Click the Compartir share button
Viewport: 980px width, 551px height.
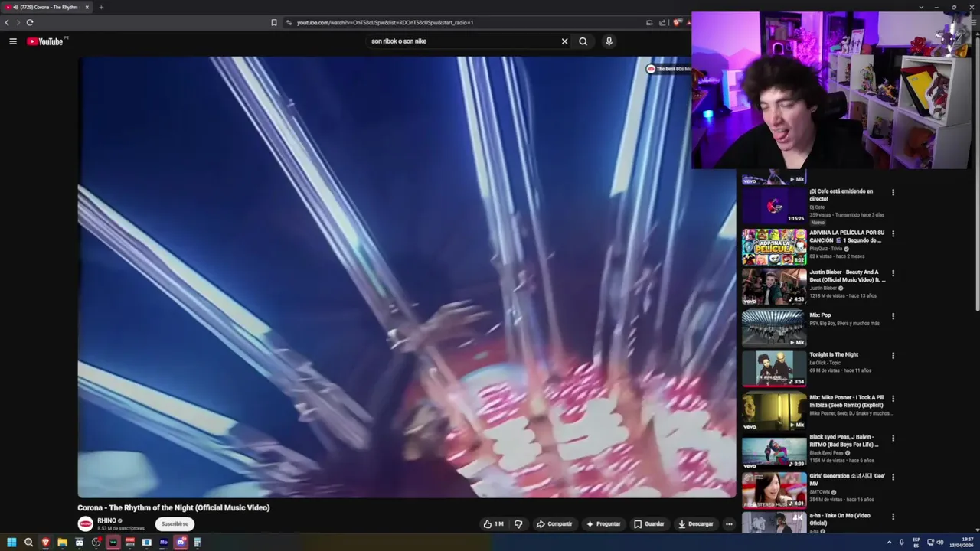click(554, 524)
